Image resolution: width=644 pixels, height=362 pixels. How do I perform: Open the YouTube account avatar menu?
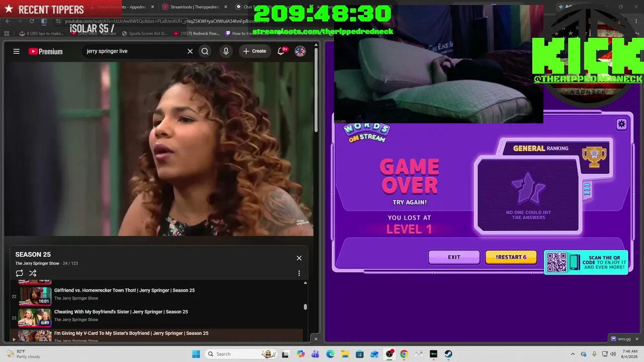[x=300, y=51]
